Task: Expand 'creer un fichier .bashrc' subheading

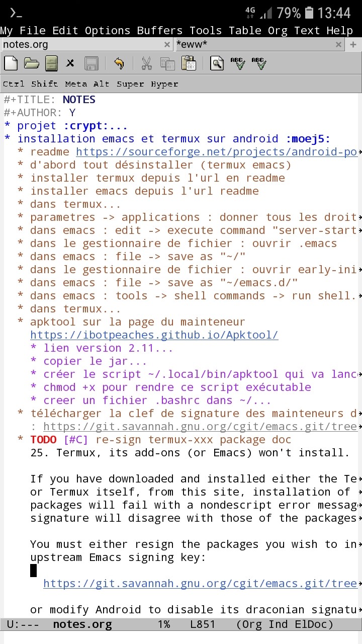Action: click(151, 400)
